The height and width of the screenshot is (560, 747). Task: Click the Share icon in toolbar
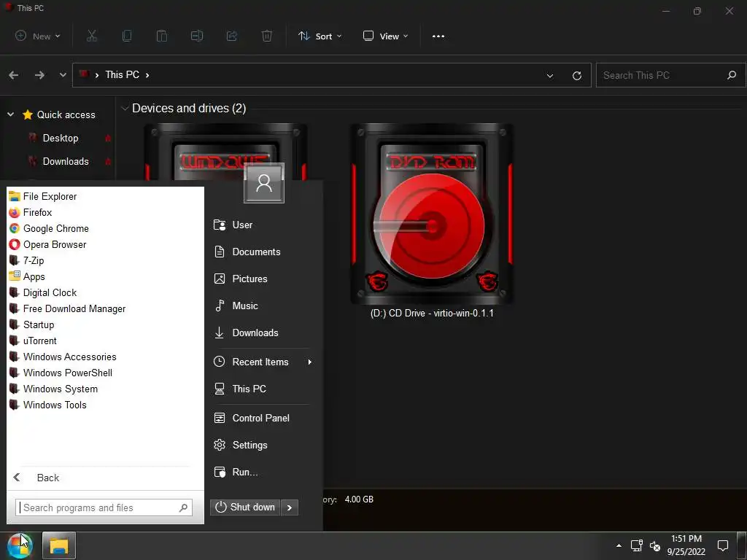[232, 36]
